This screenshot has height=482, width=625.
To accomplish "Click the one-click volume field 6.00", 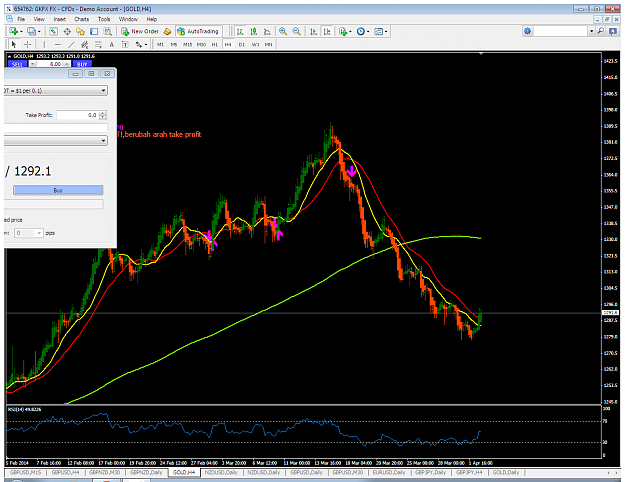I will (x=50, y=64).
